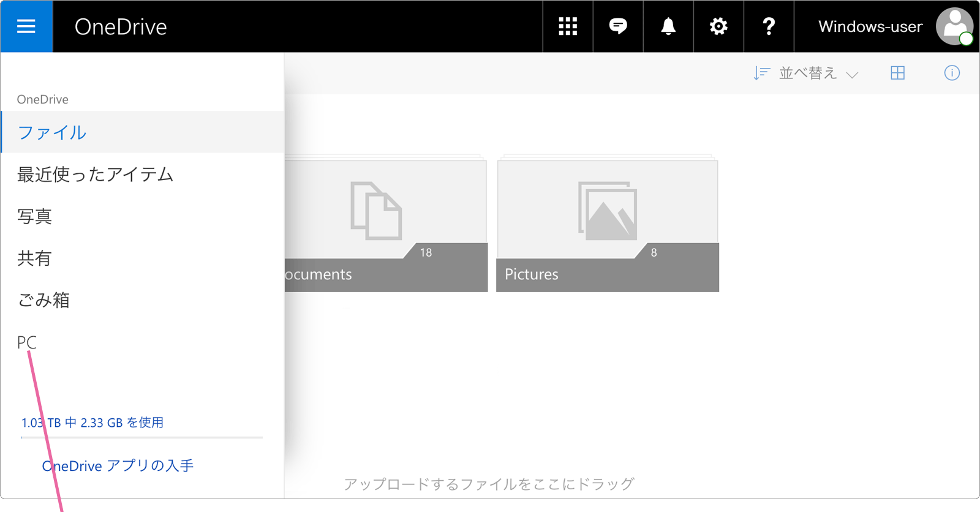
Task: Click the OneDrive アプリの入手 link
Action: click(118, 466)
